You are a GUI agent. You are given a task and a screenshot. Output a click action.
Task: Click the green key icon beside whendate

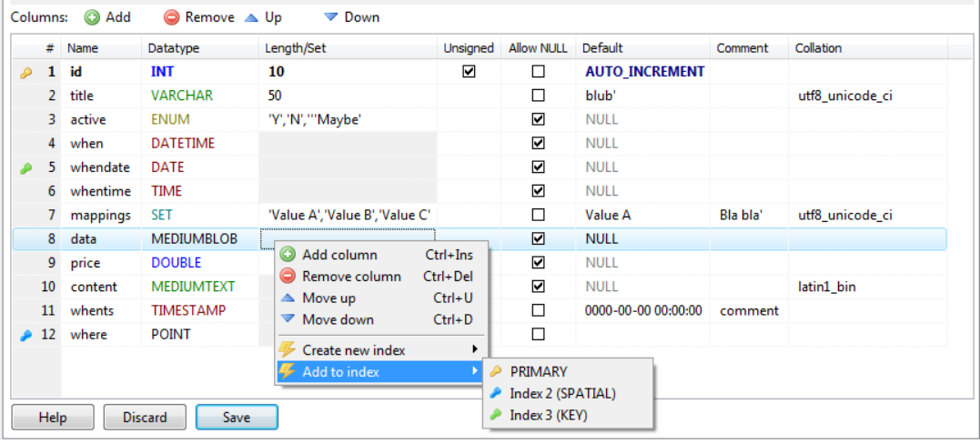[x=25, y=168]
